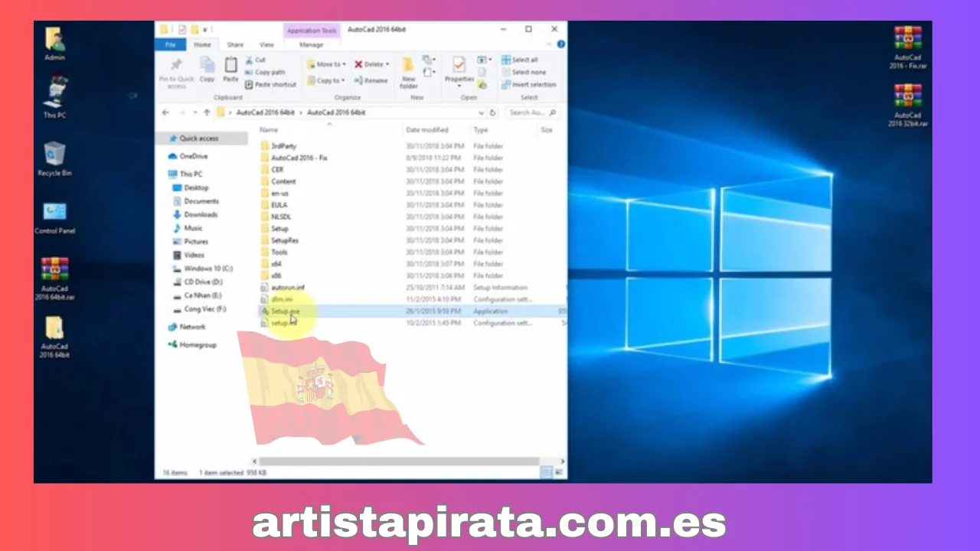Select AutoCad 2016 64bit.rar archive on desktop
The height and width of the screenshot is (551, 980).
coord(54,279)
